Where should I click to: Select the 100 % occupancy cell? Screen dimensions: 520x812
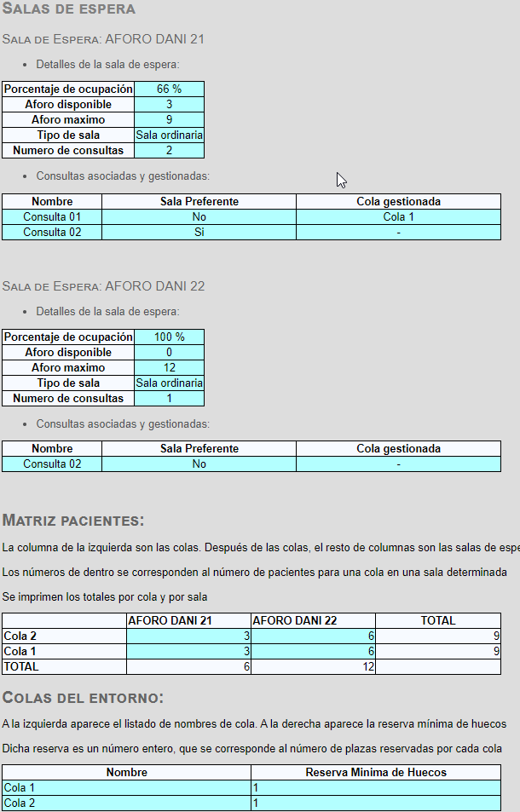pyautogui.click(x=170, y=337)
